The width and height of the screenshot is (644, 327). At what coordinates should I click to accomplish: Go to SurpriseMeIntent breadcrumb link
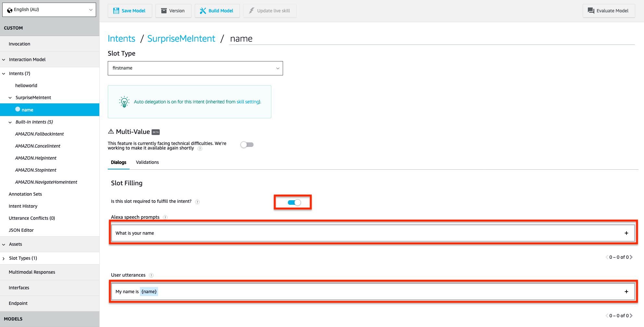(181, 39)
